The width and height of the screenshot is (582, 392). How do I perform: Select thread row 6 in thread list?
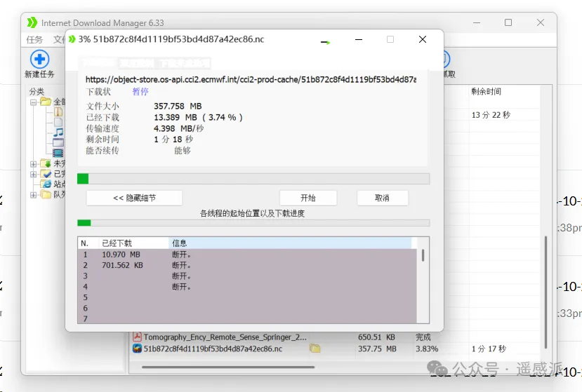click(x=247, y=308)
